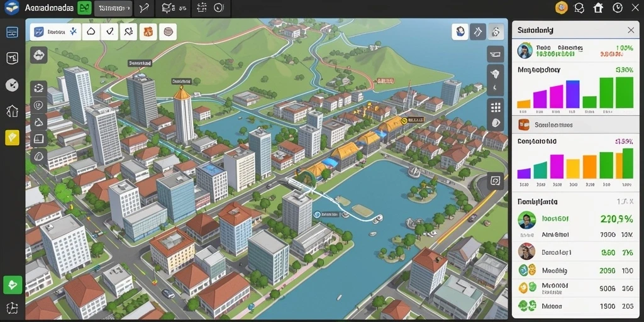Image resolution: width=644 pixels, height=322 pixels.
Task: Open the grey dropdown in the top bar
Action: [x=113, y=8]
